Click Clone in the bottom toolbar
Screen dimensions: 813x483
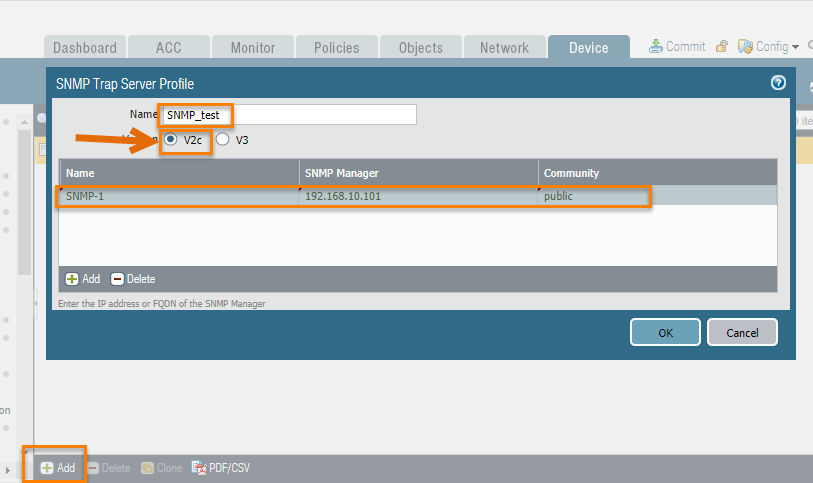coord(162,468)
